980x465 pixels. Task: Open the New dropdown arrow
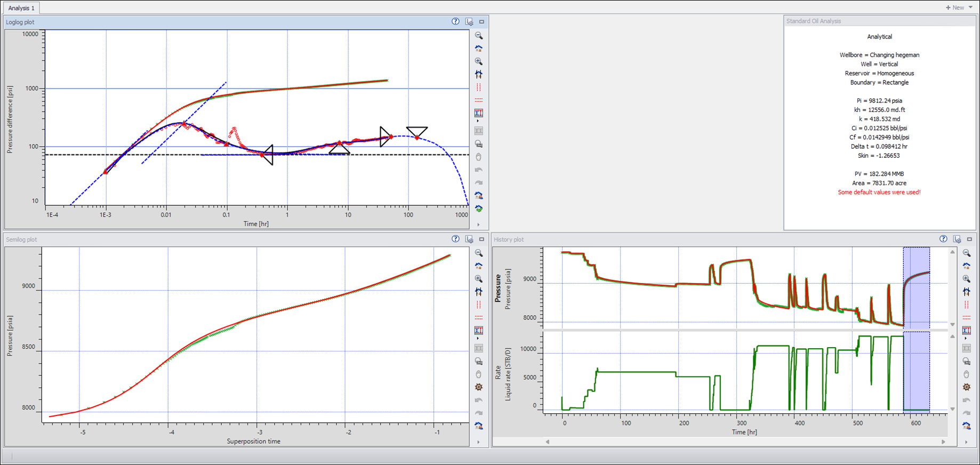[x=971, y=7]
